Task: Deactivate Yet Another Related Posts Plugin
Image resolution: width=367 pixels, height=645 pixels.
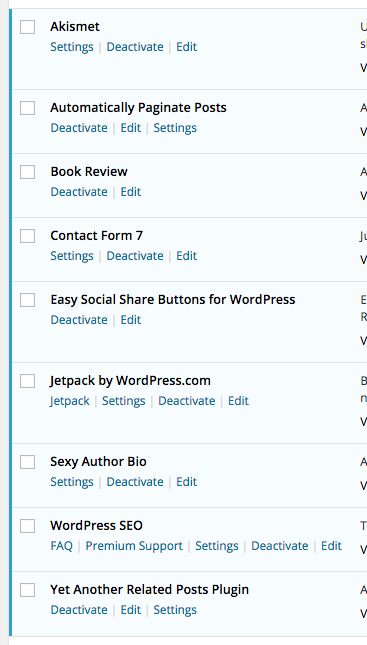Action: coord(79,610)
